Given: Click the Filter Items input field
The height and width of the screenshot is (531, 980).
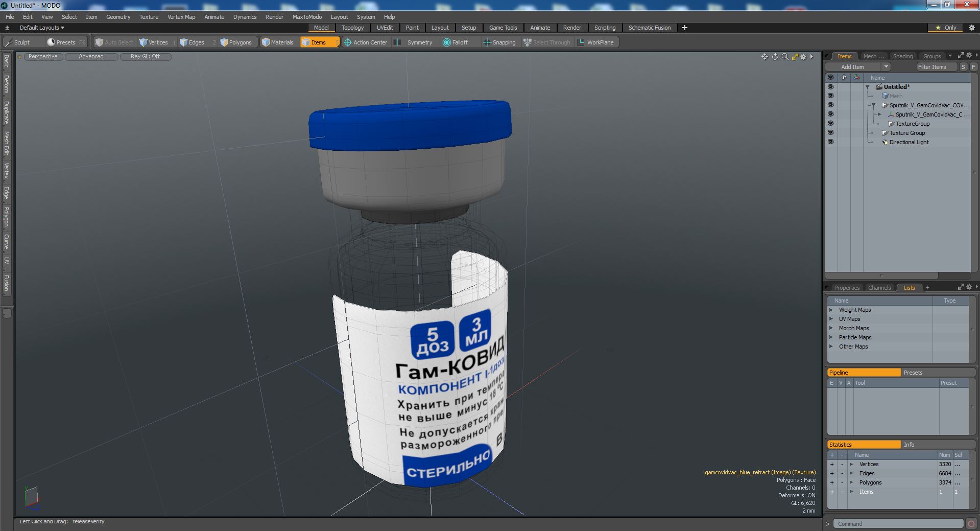Looking at the screenshot, I should pyautogui.click(x=936, y=67).
